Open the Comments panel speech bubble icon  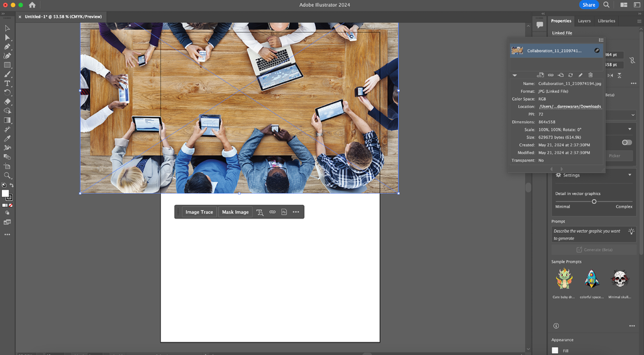(x=540, y=25)
